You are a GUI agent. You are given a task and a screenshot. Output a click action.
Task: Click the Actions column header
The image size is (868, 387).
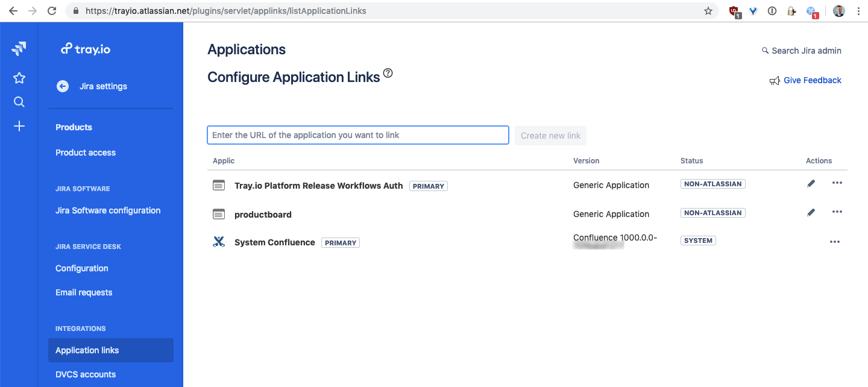[x=819, y=161]
